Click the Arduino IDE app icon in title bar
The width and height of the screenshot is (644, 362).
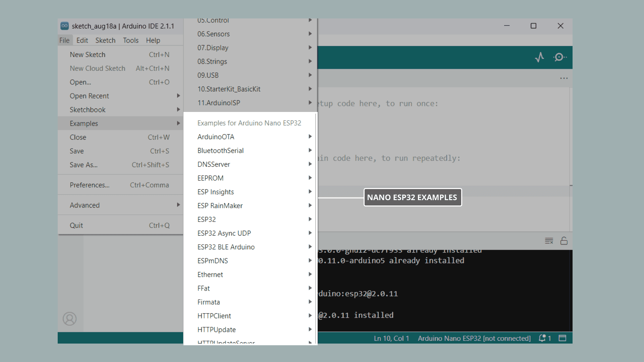coord(64,26)
